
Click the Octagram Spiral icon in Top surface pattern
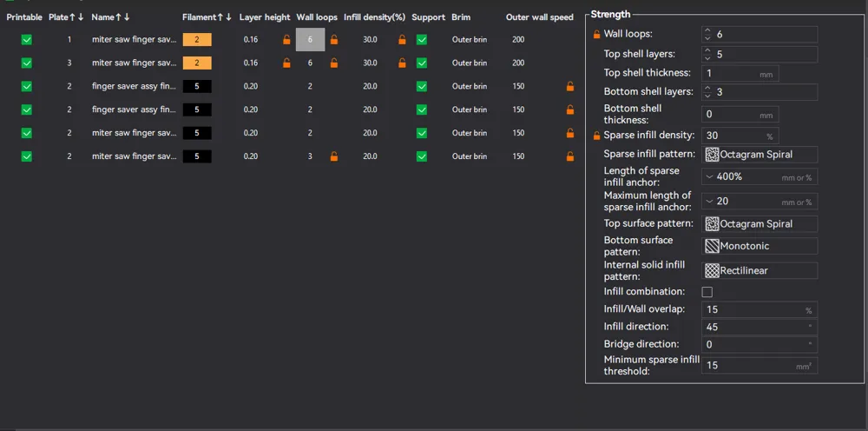pos(712,224)
